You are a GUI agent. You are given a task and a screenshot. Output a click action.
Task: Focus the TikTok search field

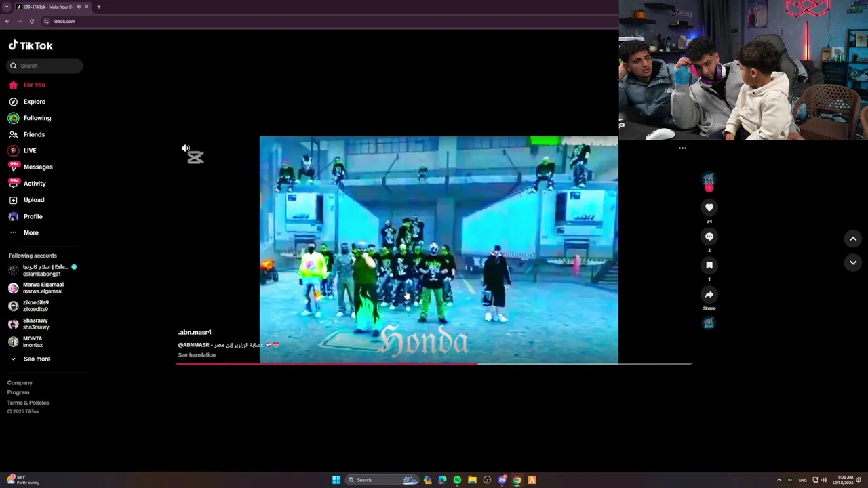point(45,66)
